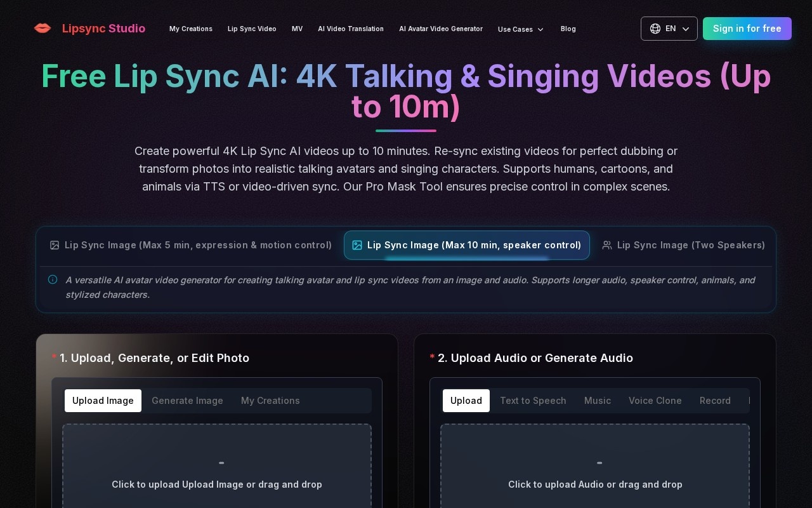The width and height of the screenshot is (812, 508).
Task: Click the image upload drop zone
Action: click(x=217, y=466)
